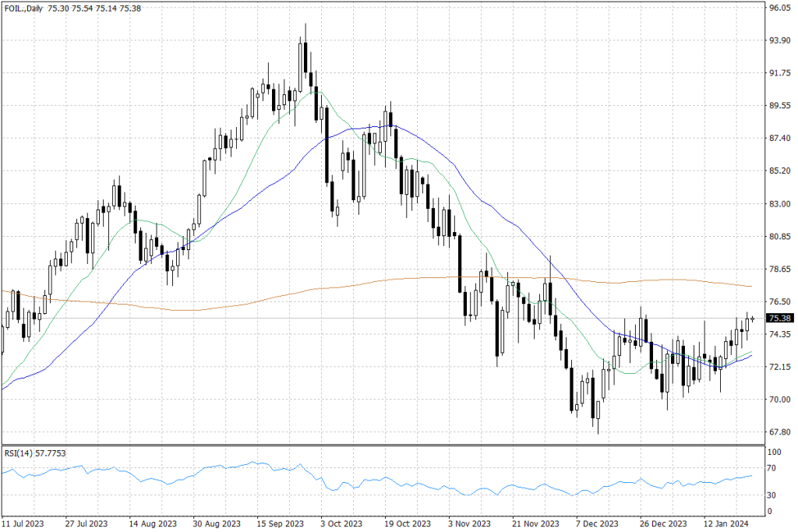Select the 78.65 price level label

point(779,269)
